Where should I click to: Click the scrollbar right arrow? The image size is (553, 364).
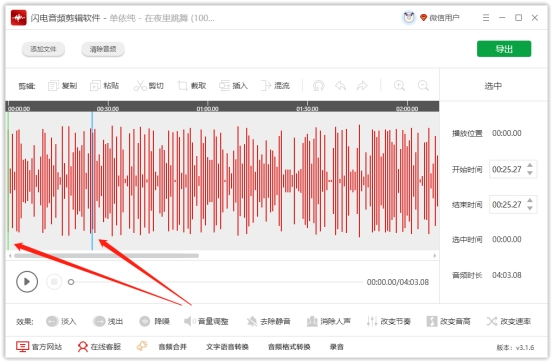[x=434, y=255]
